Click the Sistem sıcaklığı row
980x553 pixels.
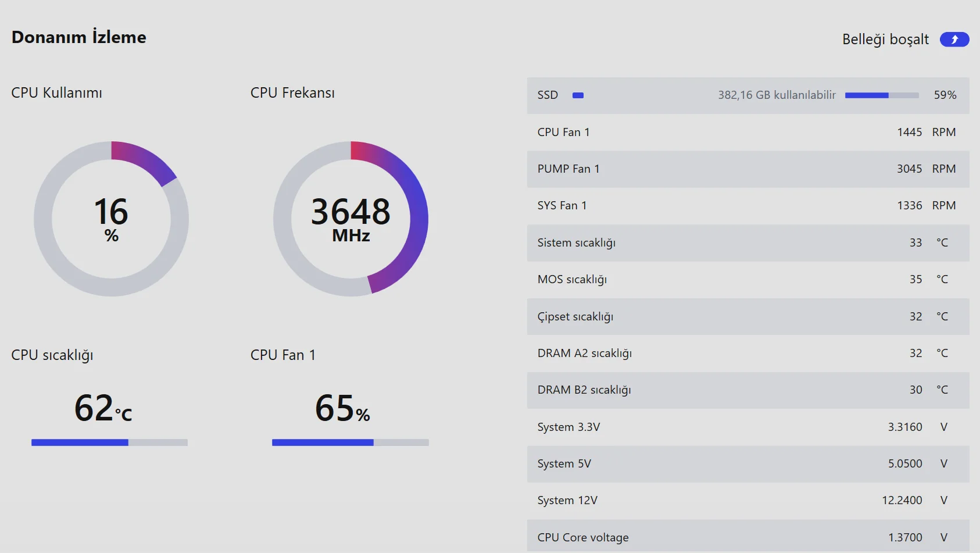tap(747, 242)
